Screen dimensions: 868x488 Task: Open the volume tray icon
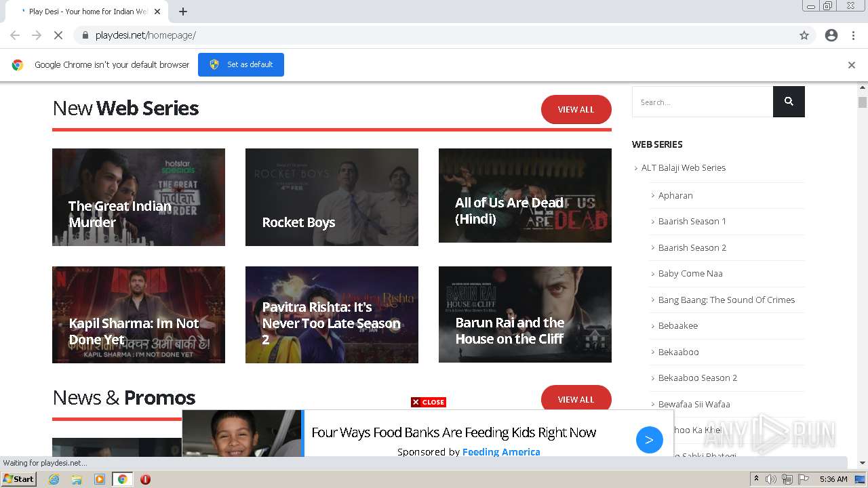(770, 479)
